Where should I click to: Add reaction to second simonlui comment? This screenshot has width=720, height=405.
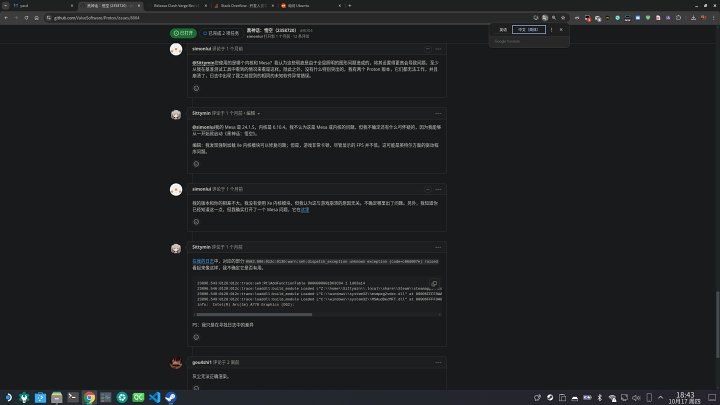[x=196, y=222]
